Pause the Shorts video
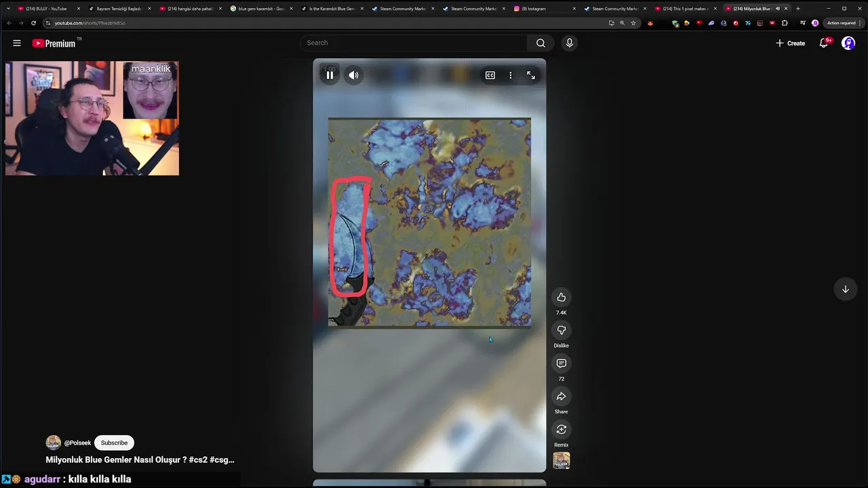Image resolution: width=868 pixels, height=488 pixels. tap(330, 75)
